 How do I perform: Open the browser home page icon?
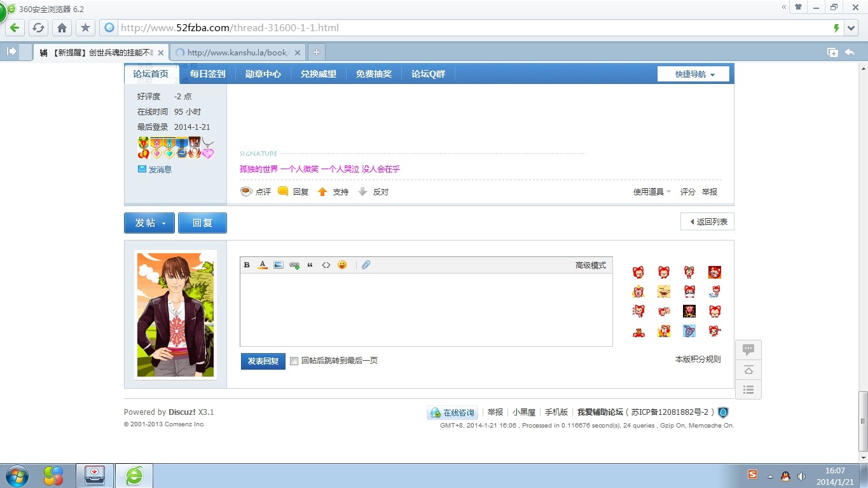pyautogui.click(x=62, y=28)
